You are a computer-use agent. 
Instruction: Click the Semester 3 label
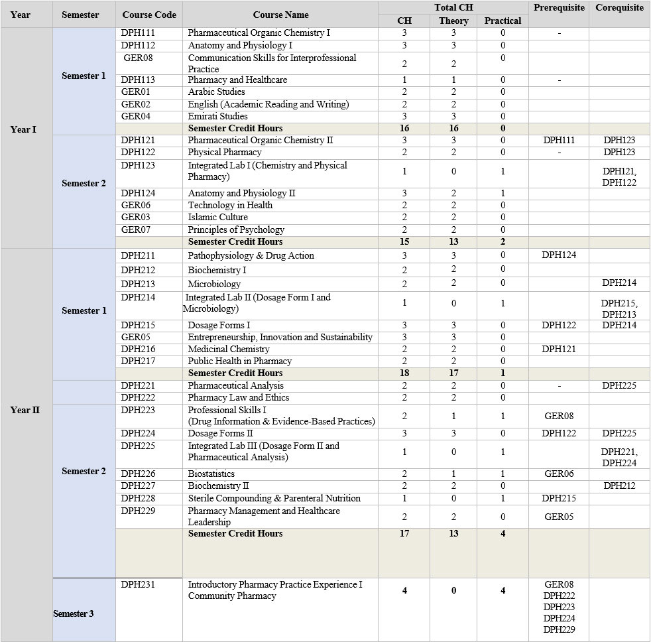74,614
